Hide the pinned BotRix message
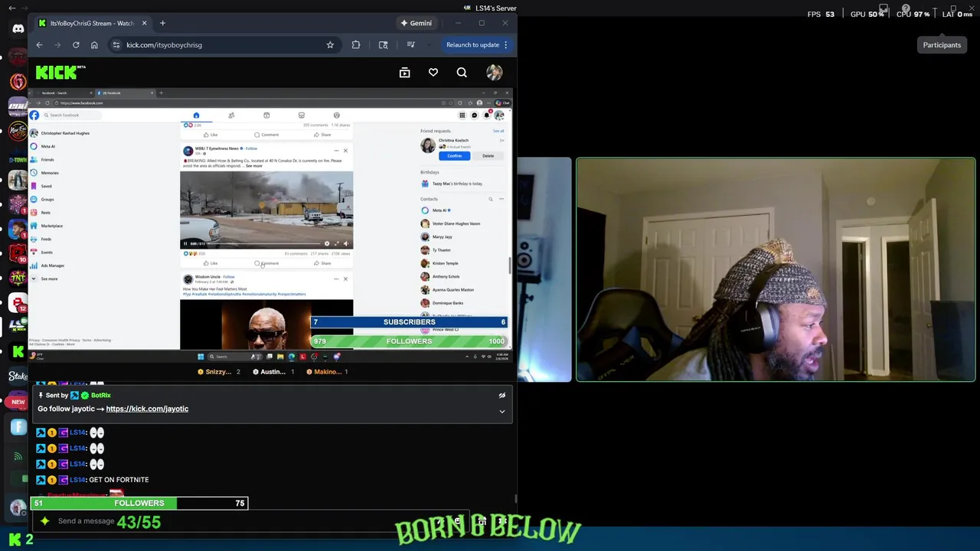The width and height of the screenshot is (980, 551). [x=502, y=396]
